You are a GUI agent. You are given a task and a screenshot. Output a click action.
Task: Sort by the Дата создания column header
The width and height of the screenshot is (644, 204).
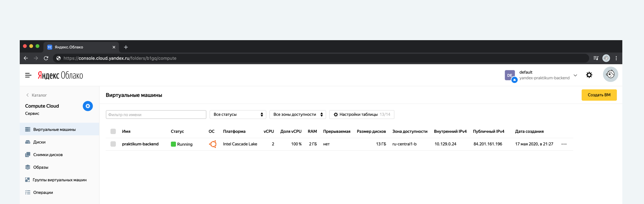(x=529, y=131)
